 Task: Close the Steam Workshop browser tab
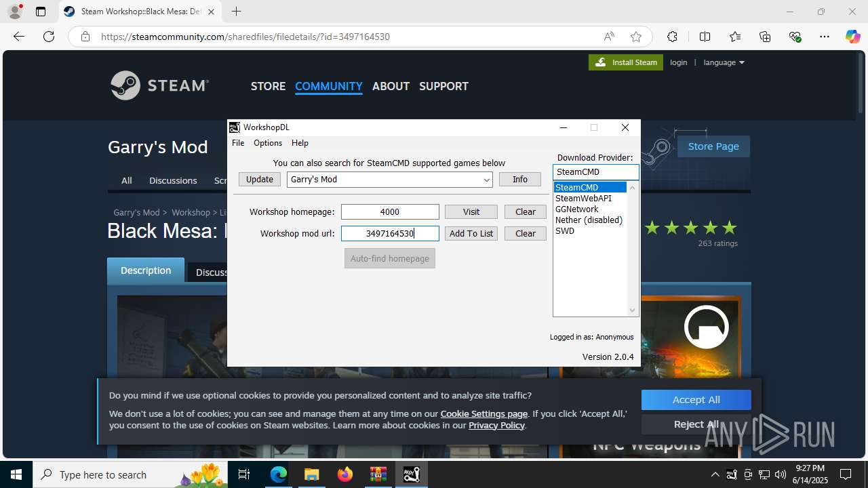212,12
